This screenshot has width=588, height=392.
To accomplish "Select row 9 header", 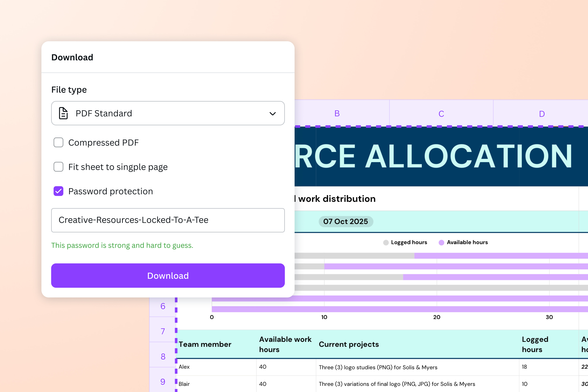I will (163, 382).
